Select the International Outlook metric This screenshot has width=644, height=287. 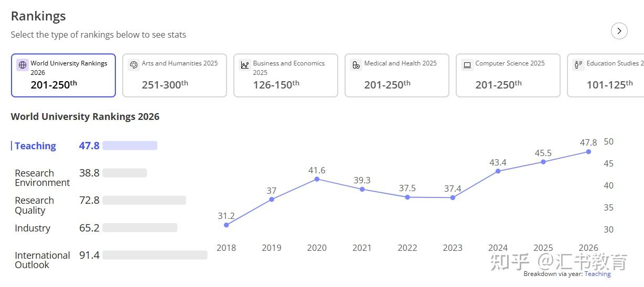pos(42,260)
